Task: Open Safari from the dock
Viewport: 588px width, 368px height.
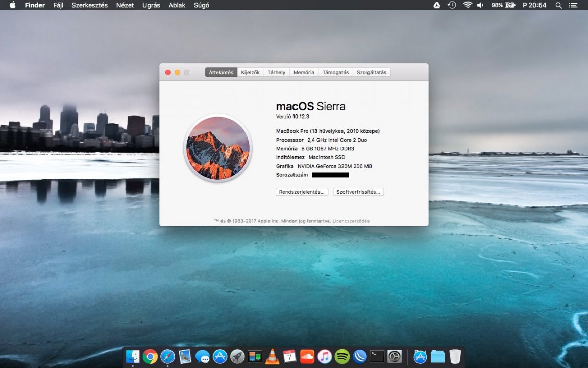Action: click(x=167, y=356)
